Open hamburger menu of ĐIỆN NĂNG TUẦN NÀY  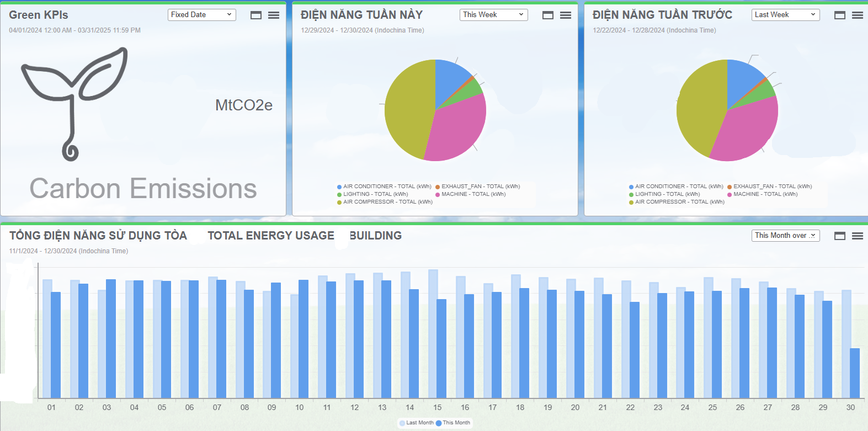click(566, 15)
